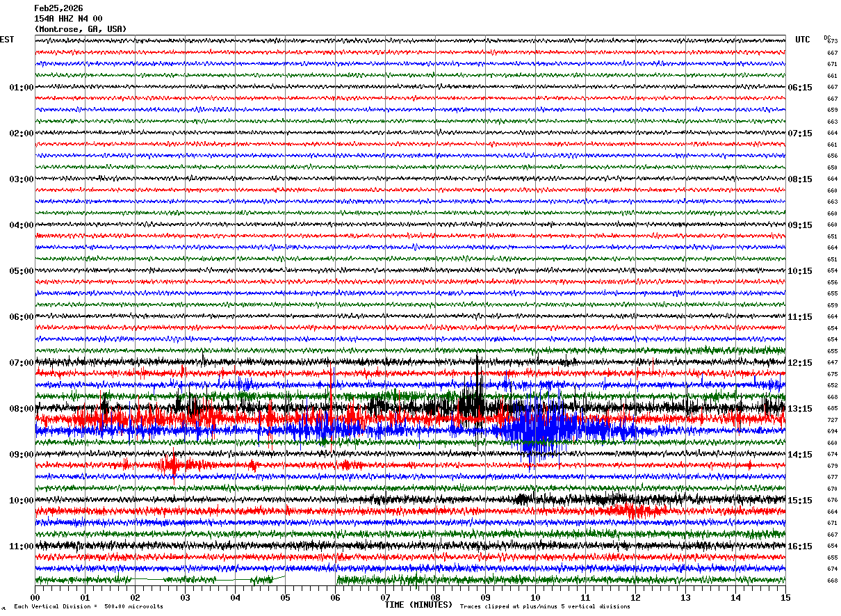This screenshot has width=841, height=616.
Task: Click the 'Each Vertical Division = 500.00 microvolts' note
Action: coord(88,606)
